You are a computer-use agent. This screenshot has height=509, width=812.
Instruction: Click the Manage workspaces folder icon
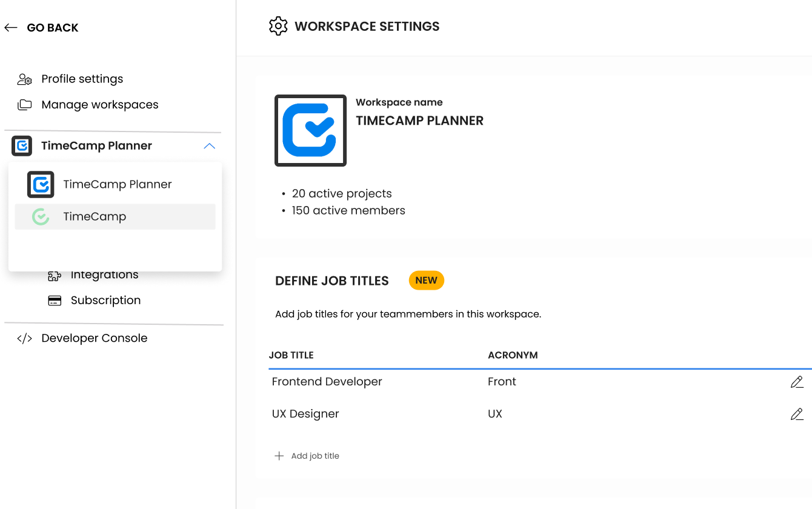24,105
